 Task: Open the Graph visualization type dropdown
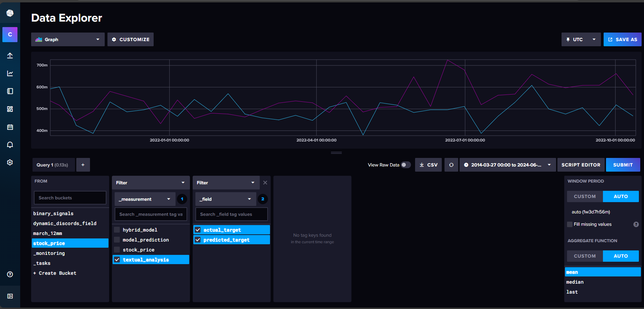click(x=68, y=39)
